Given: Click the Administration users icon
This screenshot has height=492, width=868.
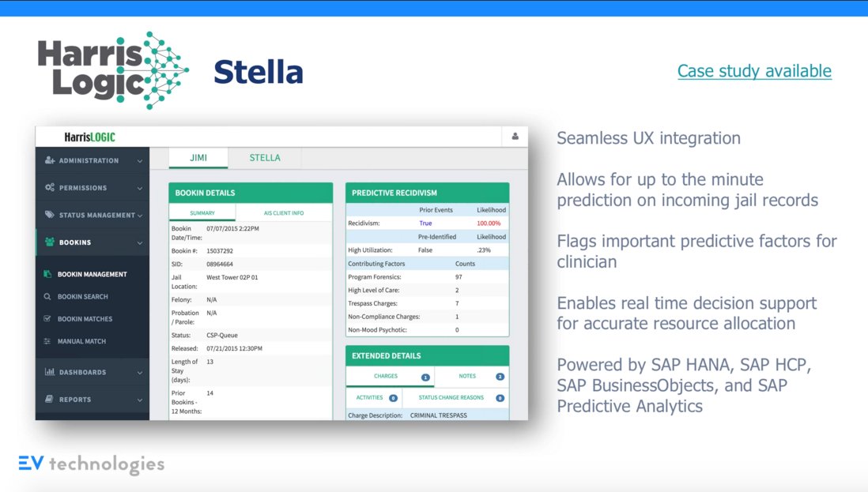Looking at the screenshot, I should pos(50,160).
